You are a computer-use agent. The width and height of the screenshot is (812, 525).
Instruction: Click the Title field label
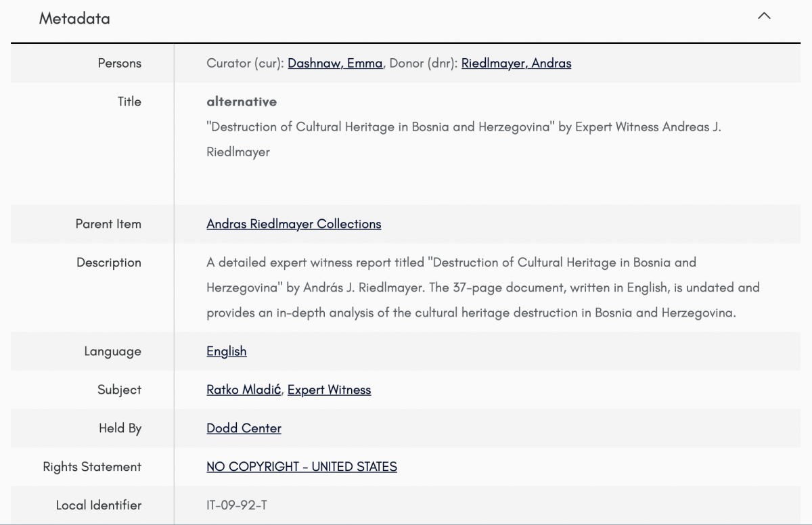[129, 101]
